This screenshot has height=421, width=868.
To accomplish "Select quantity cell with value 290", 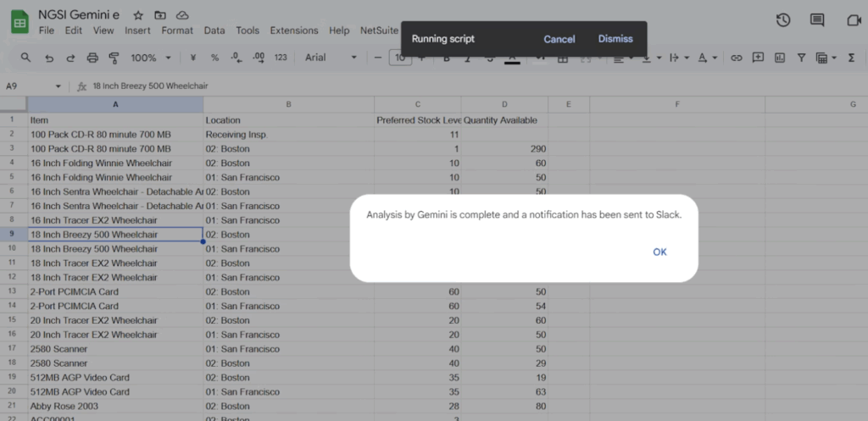I will [x=504, y=149].
